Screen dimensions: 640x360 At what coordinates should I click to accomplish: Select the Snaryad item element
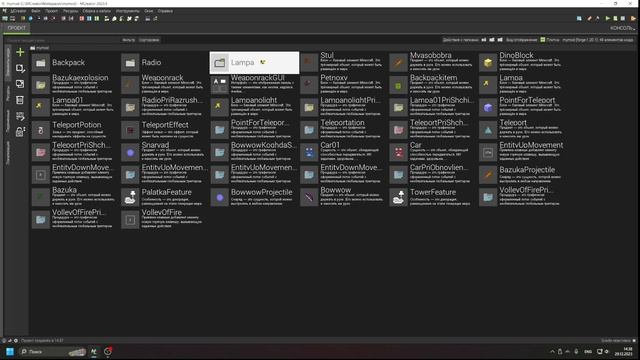164,152
